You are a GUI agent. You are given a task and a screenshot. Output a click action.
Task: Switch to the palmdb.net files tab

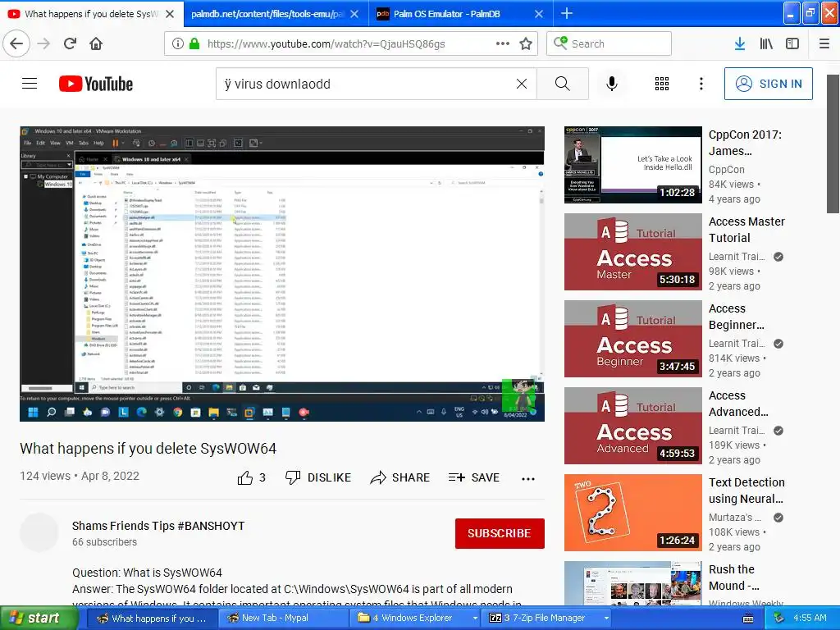pyautogui.click(x=267, y=14)
